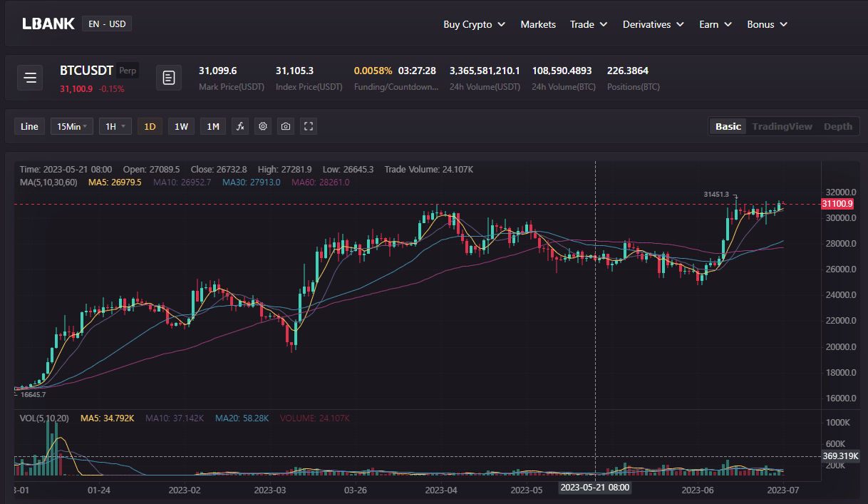The image size is (868, 504).
Task: Open the Markets page
Action: point(538,24)
